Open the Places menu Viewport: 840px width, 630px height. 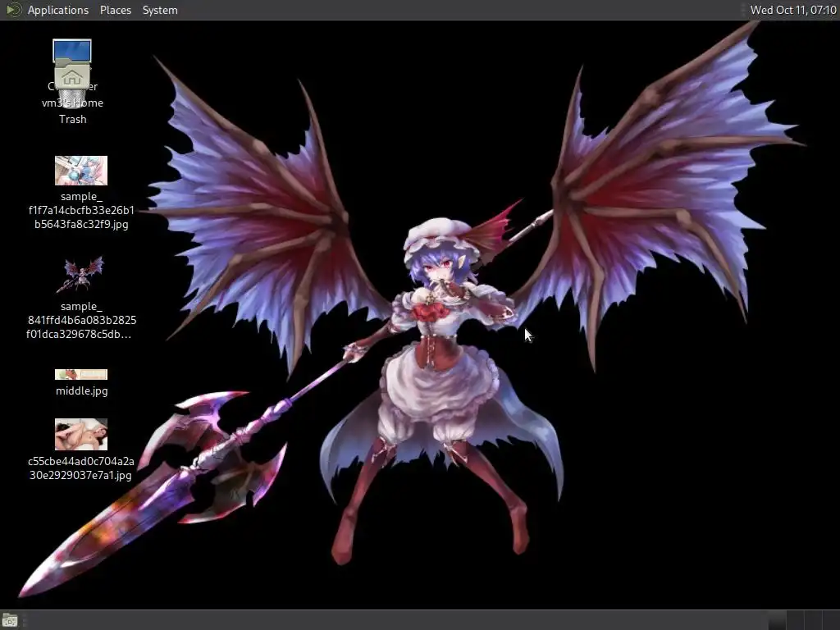pyautogui.click(x=115, y=10)
